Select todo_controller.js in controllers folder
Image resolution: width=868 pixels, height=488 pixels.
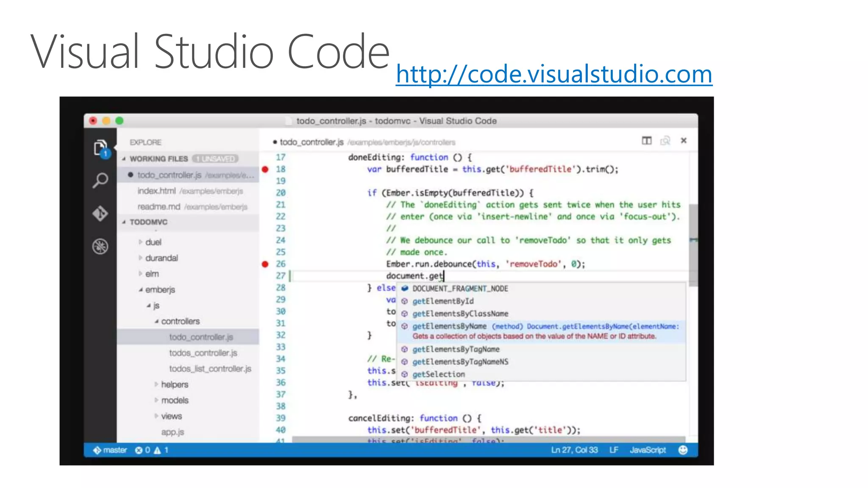click(188, 337)
